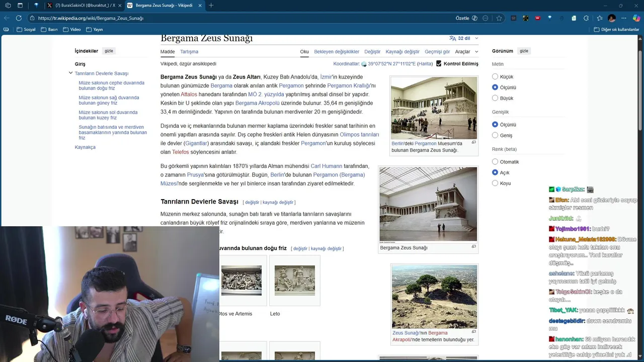Open the puzzle-piece extensions menu
644x362 pixels.
click(586, 18)
